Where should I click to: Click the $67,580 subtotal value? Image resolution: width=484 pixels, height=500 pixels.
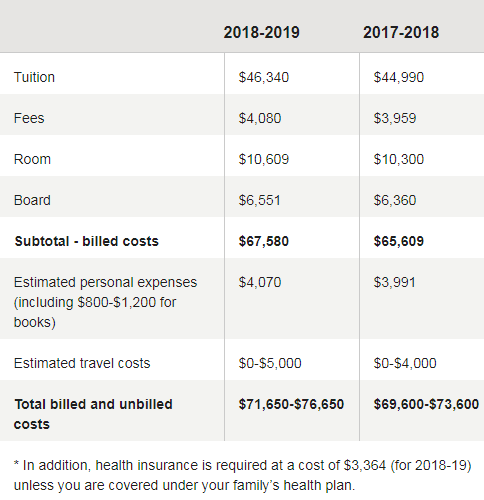[264, 241]
